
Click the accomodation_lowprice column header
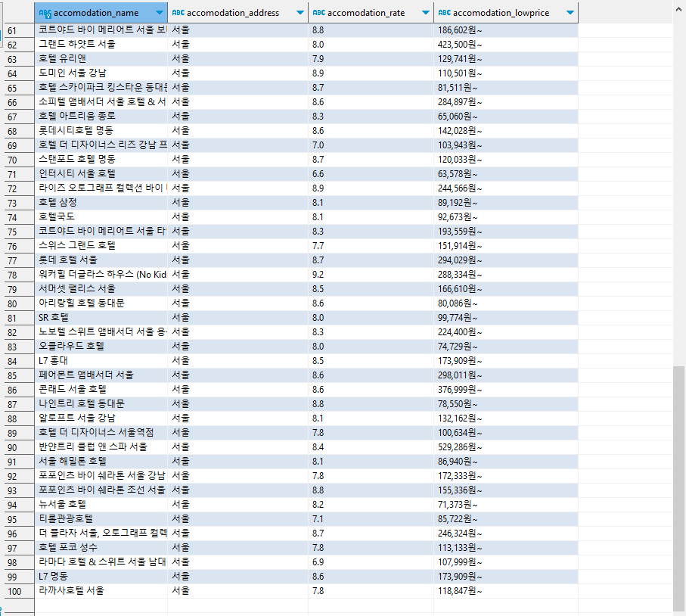506,13
